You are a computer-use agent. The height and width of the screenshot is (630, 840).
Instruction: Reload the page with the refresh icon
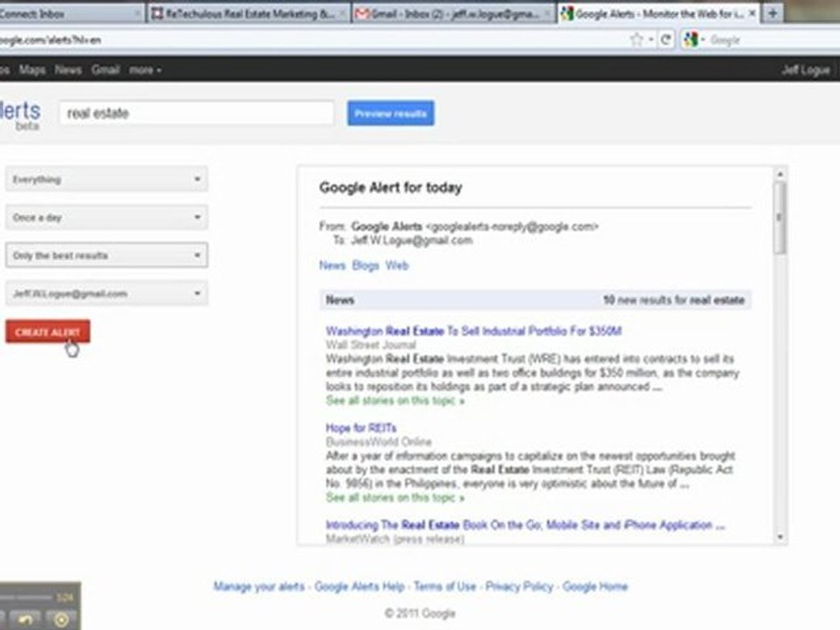tap(666, 39)
